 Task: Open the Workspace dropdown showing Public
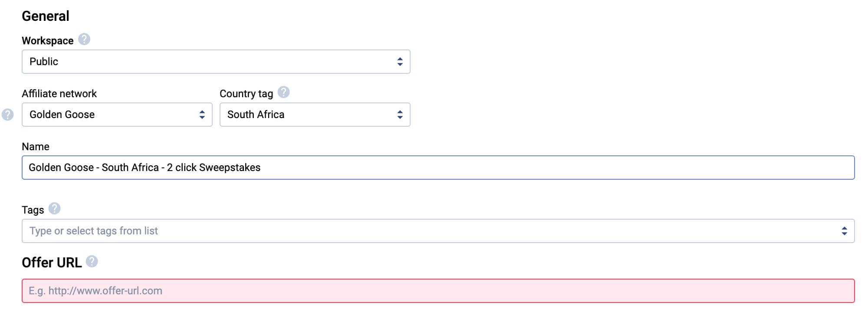208,62
